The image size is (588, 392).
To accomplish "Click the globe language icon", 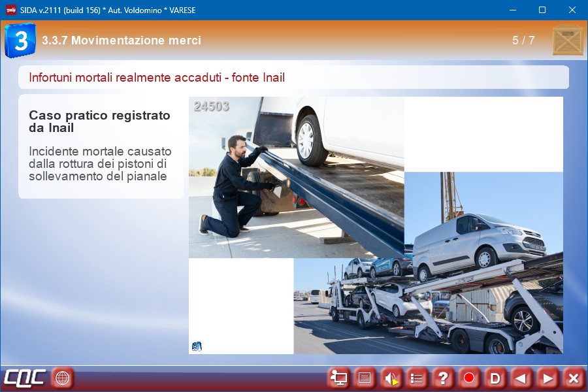I will 63,378.
